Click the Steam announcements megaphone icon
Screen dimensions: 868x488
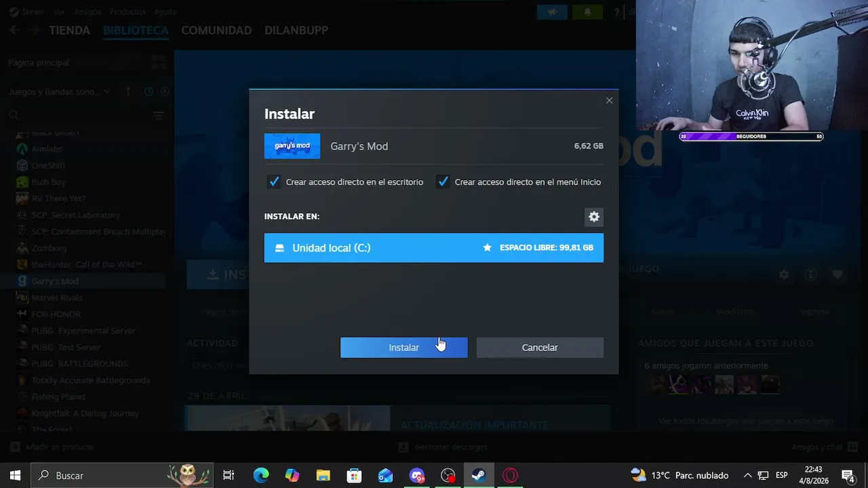tap(553, 12)
